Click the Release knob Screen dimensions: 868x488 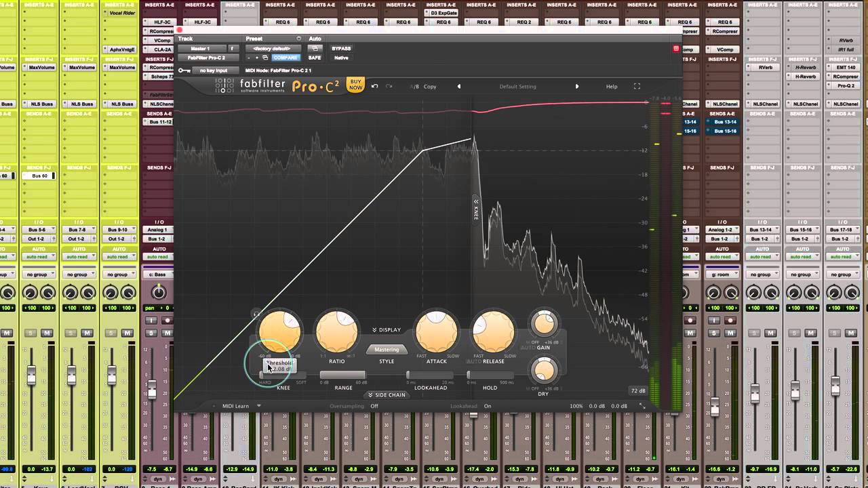493,332
